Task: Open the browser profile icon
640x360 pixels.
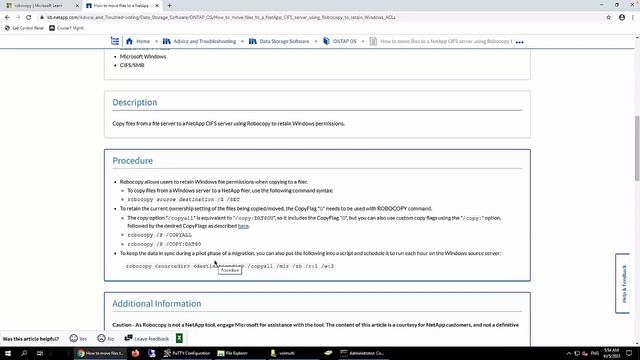Action: tap(622, 18)
